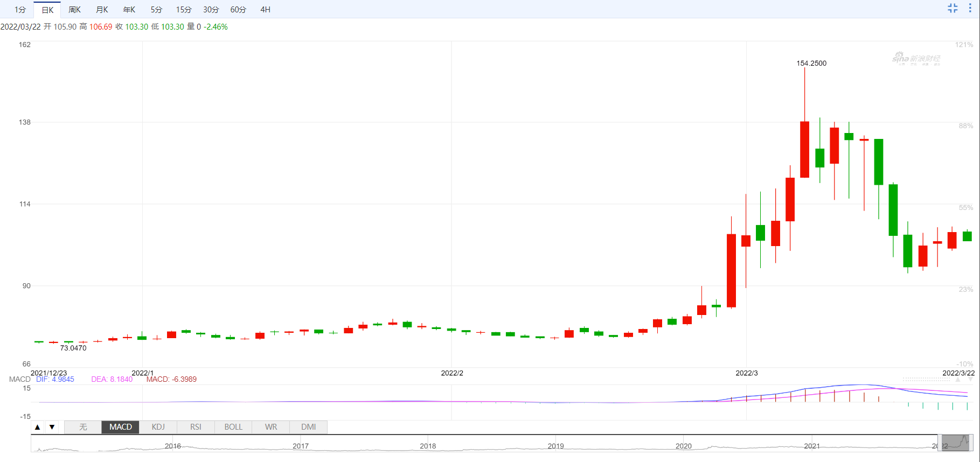The width and height of the screenshot is (980, 462).
Task: Switch to the DMI indicator
Action: (309, 427)
